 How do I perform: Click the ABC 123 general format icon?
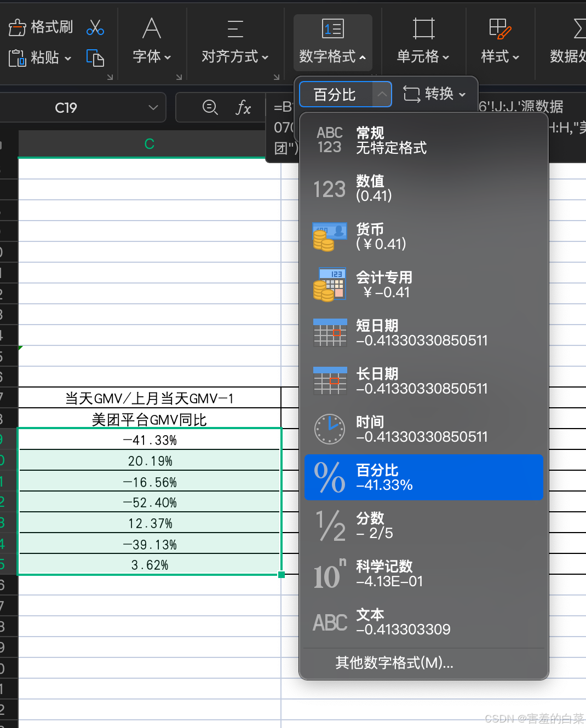(330, 140)
